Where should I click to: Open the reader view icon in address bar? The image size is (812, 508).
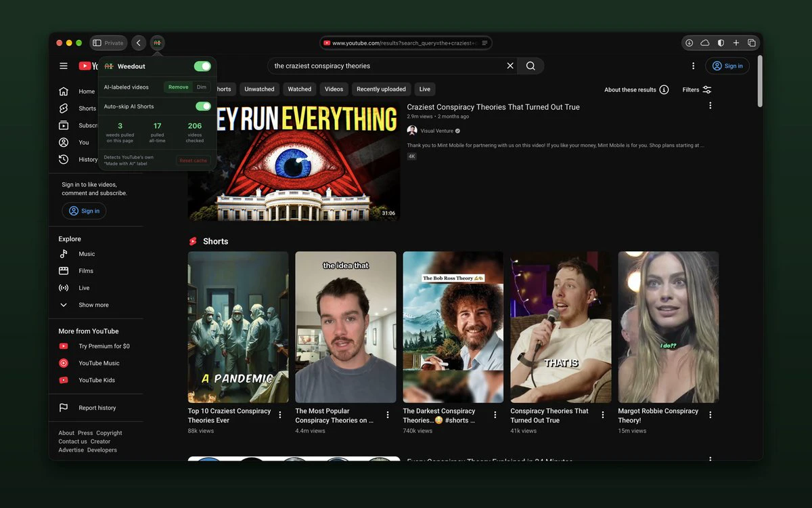click(484, 43)
